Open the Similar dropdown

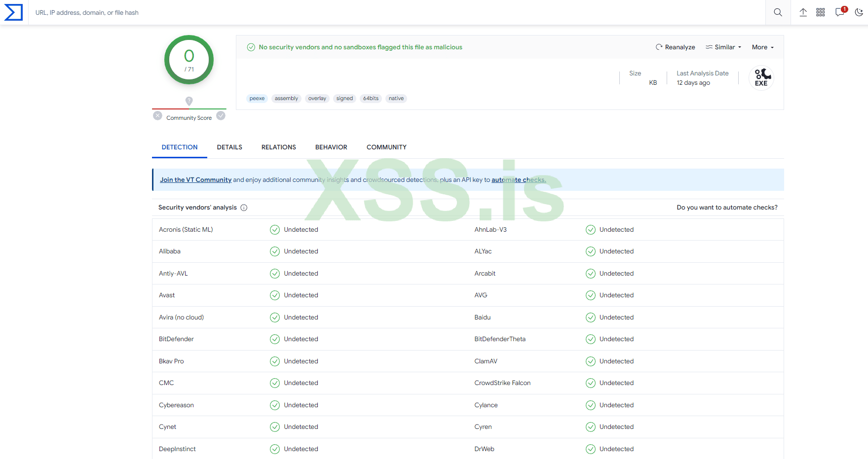[723, 47]
